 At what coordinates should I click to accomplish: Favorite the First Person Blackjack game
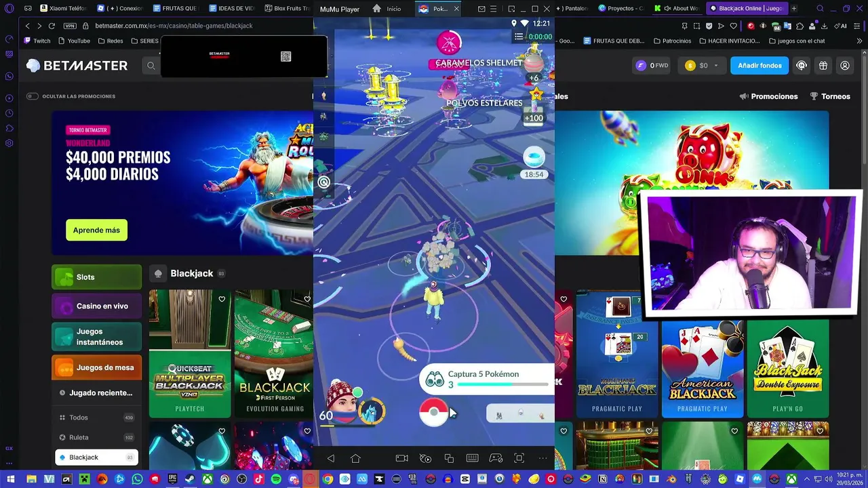point(307,299)
